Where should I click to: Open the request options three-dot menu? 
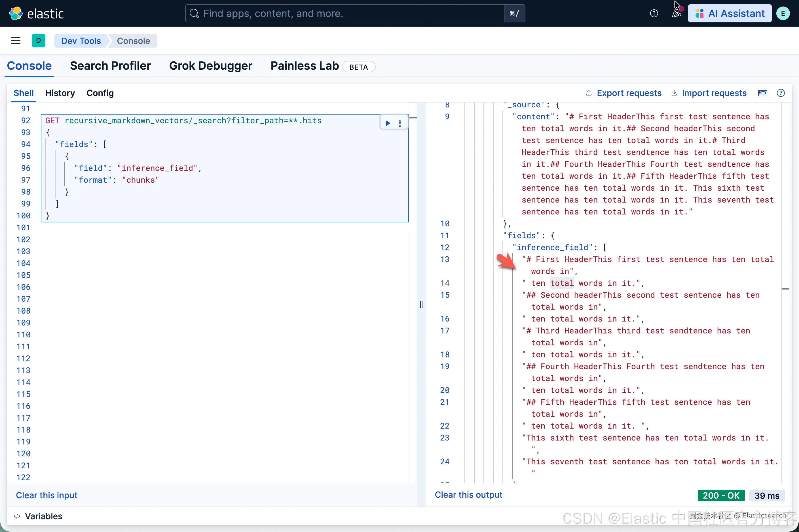tap(400, 123)
